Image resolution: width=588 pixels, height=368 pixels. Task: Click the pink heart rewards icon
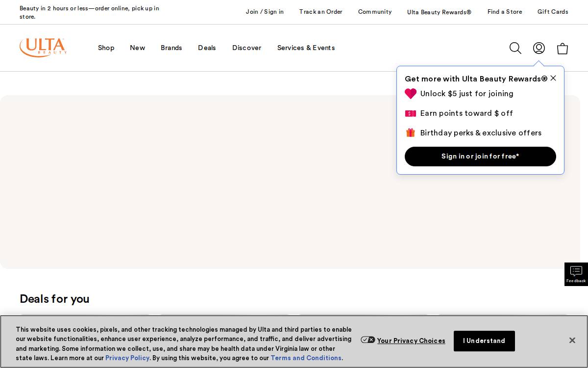point(411,94)
